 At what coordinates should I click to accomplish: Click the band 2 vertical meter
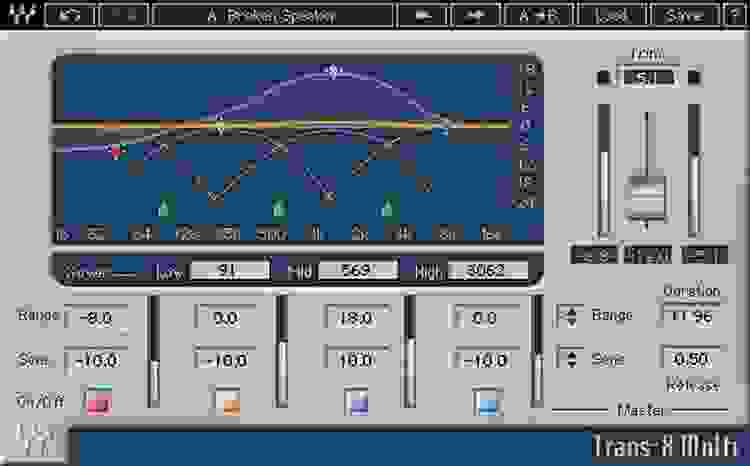coord(282,352)
